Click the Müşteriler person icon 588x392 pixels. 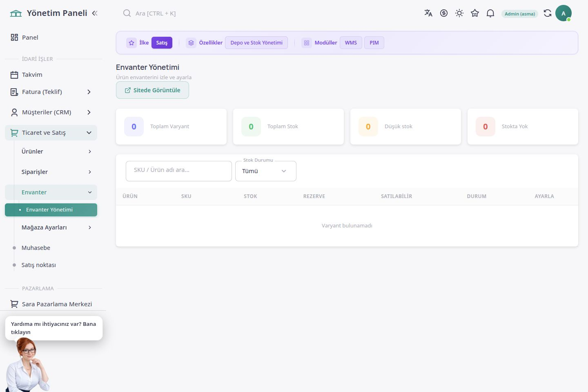[14, 112]
